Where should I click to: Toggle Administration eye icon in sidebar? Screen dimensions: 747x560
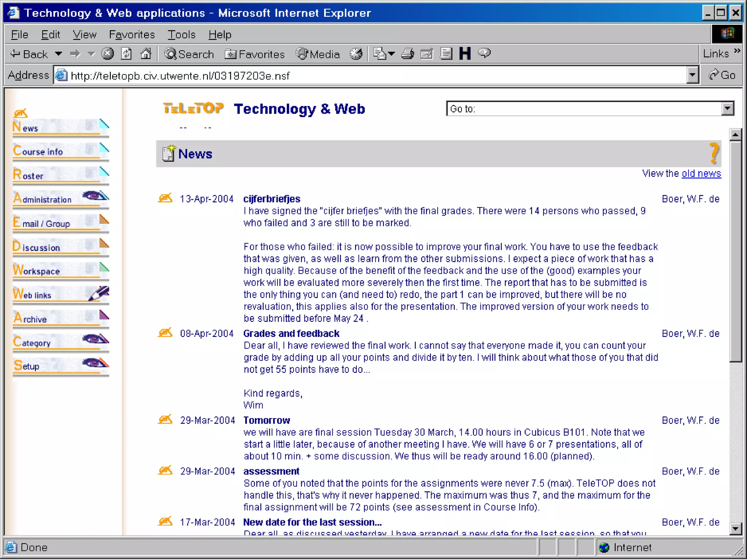pos(94,196)
